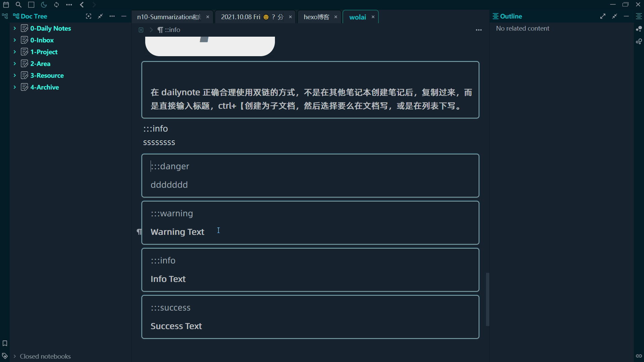
Task: Select the bookmark icon in bottom sidebar
Action: pyautogui.click(x=5, y=343)
